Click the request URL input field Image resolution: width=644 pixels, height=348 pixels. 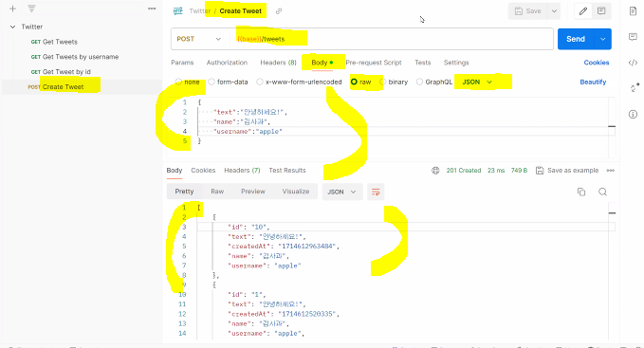392,39
